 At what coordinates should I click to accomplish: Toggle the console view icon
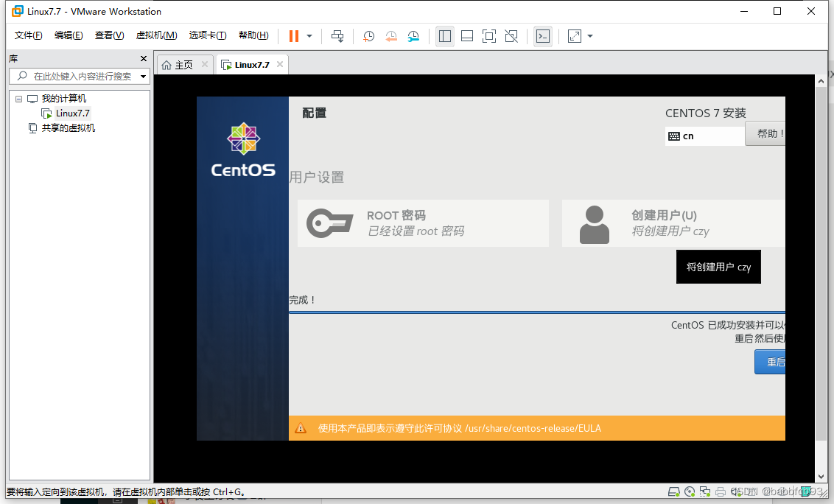coord(542,36)
